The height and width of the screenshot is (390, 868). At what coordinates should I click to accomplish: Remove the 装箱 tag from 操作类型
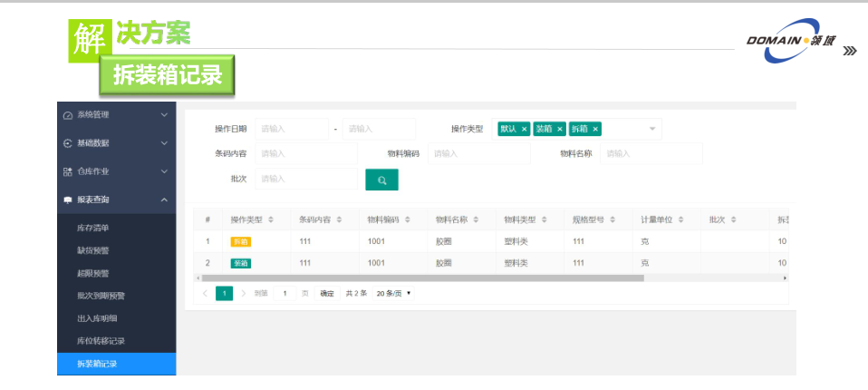click(x=560, y=129)
